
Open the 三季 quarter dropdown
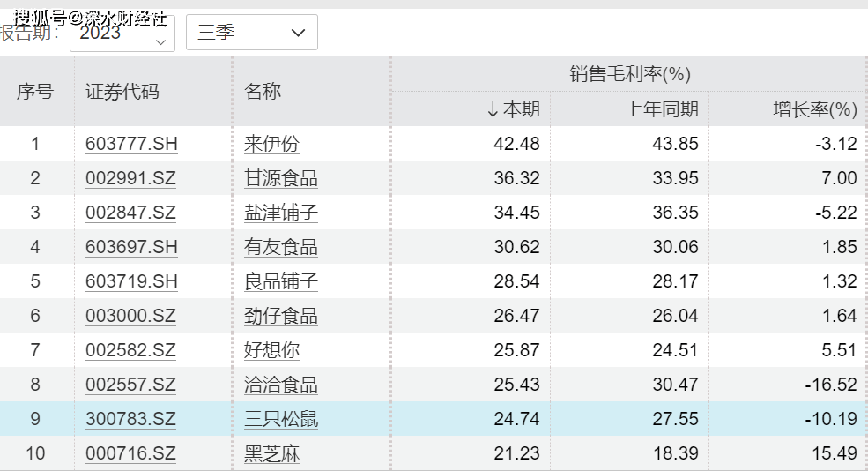[252, 32]
